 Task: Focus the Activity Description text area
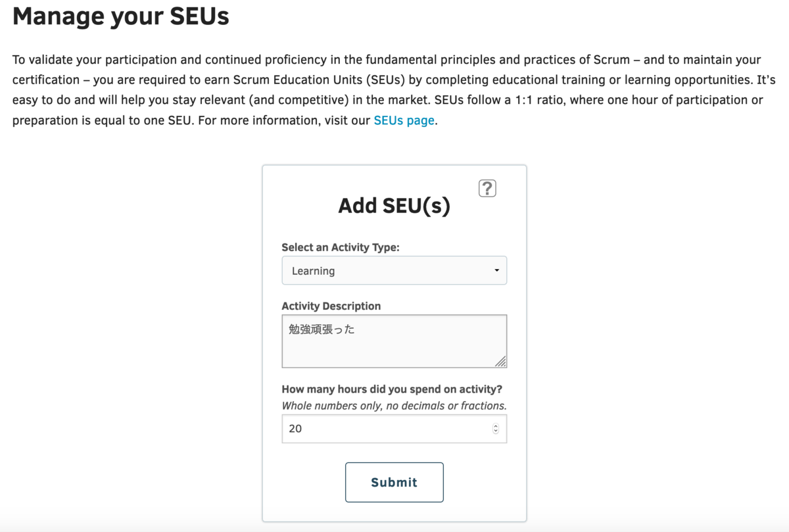pyautogui.click(x=394, y=341)
